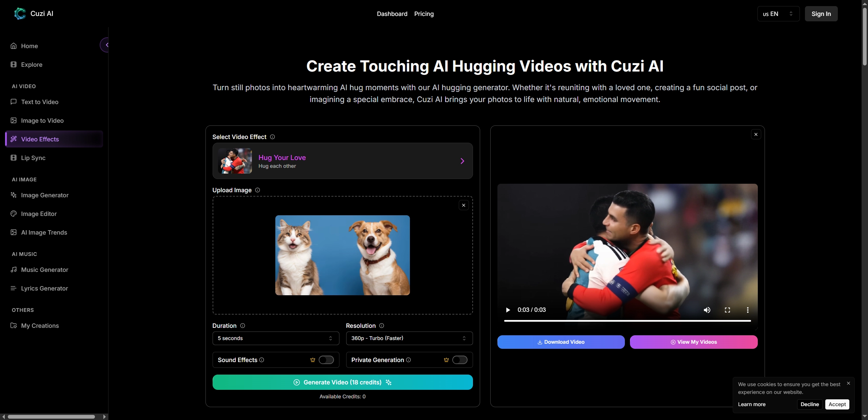Play the generated hugging video
The height and width of the screenshot is (420, 868).
click(508, 310)
